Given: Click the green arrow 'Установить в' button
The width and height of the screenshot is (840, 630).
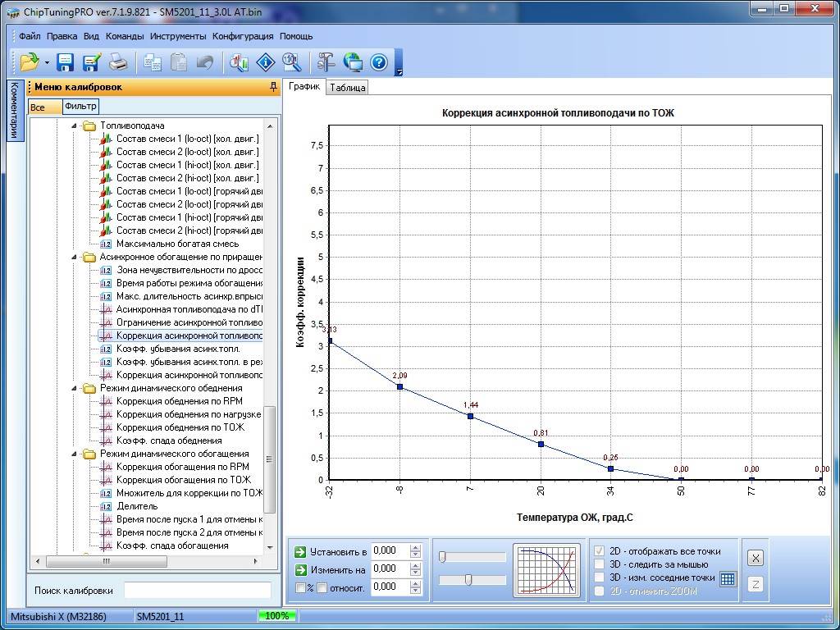Looking at the screenshot, I should click(300, 551).
